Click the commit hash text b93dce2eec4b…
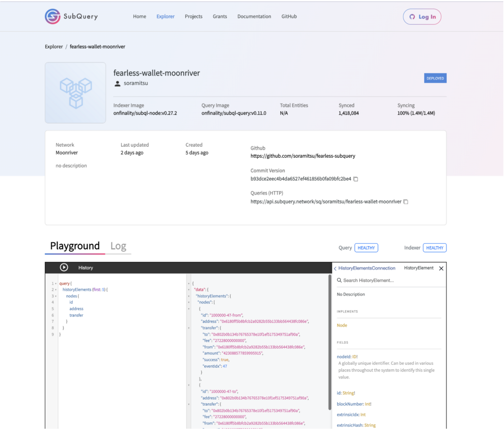504x433 pixels. click(301, 179)
